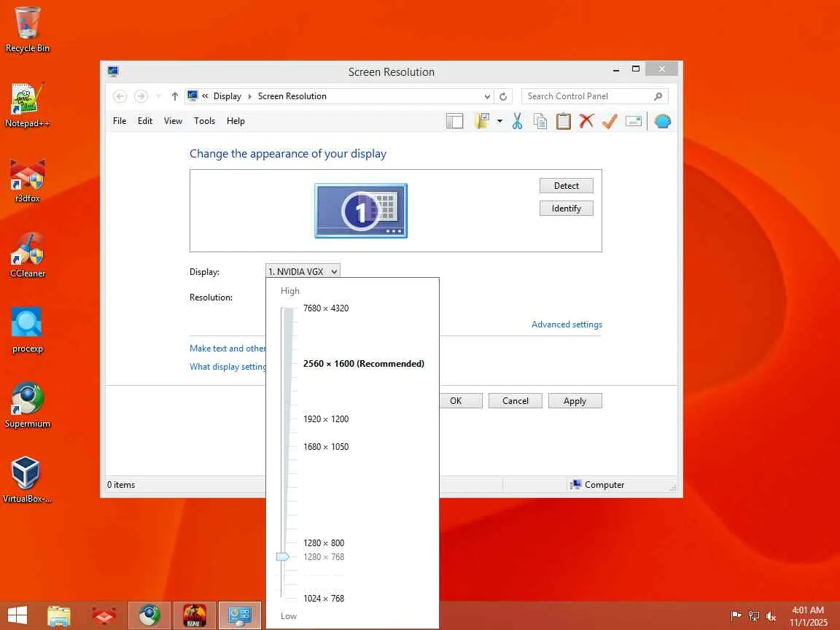840x630 pixels.
Task: Open the View menu
Action: 173,121
